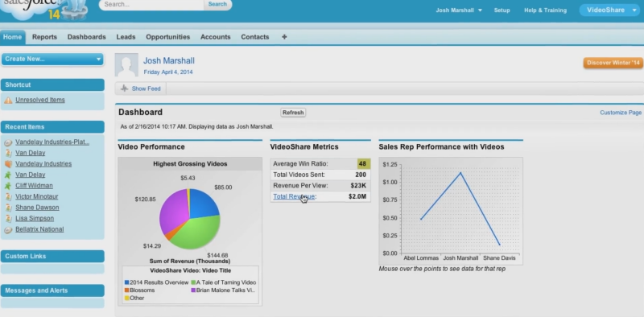Open the Friday April 4, 2014 date link
Image resolution: width=644 pixels, height=317 pixels.
(x=168, y=72)
